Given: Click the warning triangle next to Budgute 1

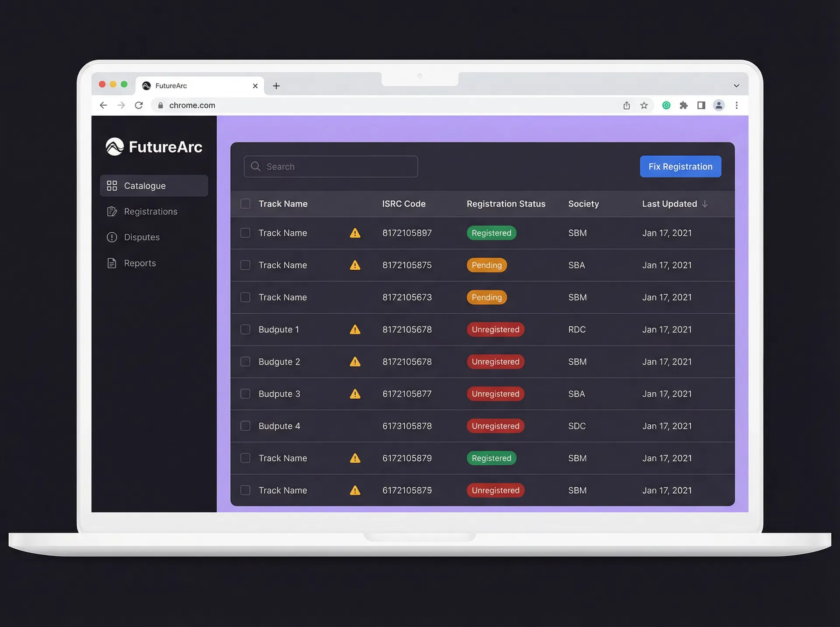Looking at the screenshot, I should pyautogui.click(x=355, y=329).
